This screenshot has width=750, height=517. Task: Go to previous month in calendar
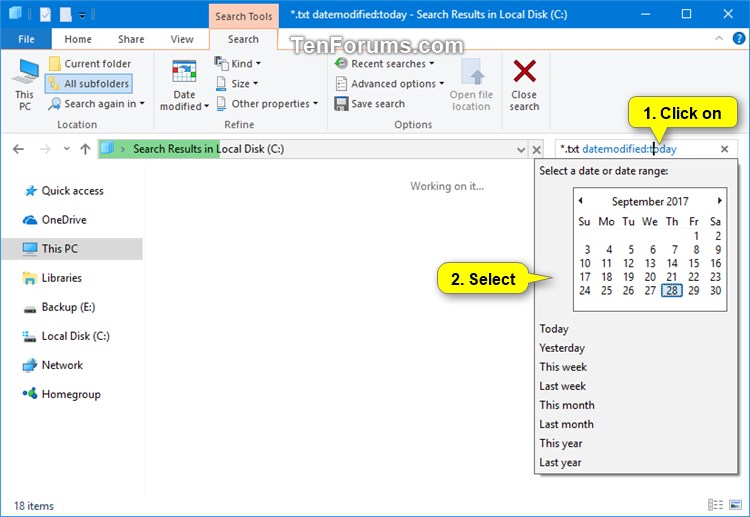click(580, 200)
